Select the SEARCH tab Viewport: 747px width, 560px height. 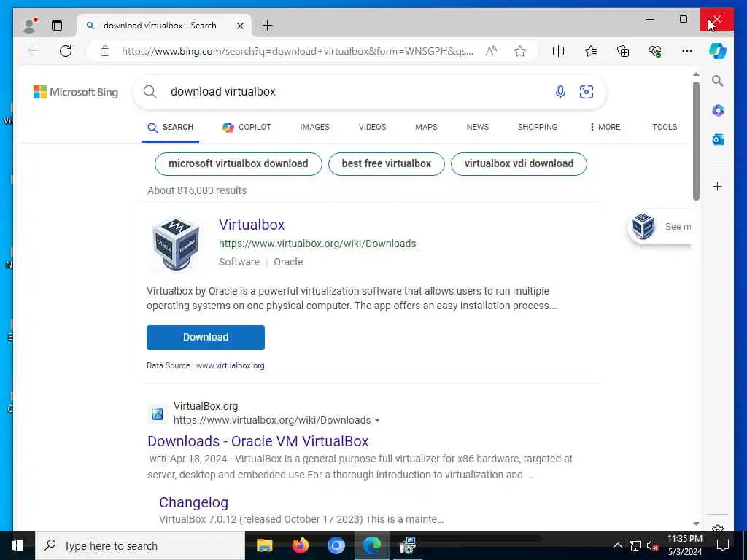pos(171,127)
